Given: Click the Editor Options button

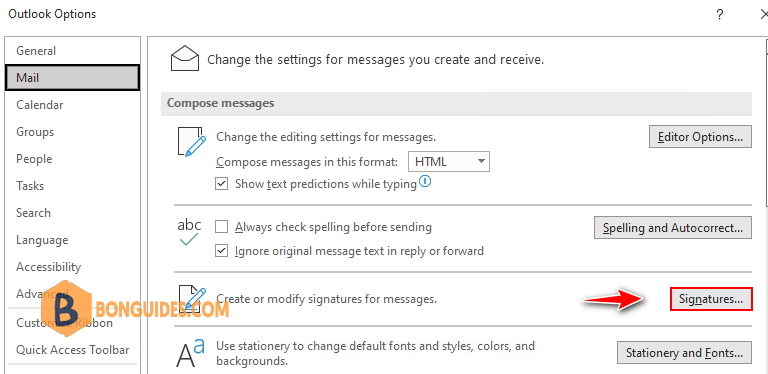Looking at the screenshot, I should (700, 137).
